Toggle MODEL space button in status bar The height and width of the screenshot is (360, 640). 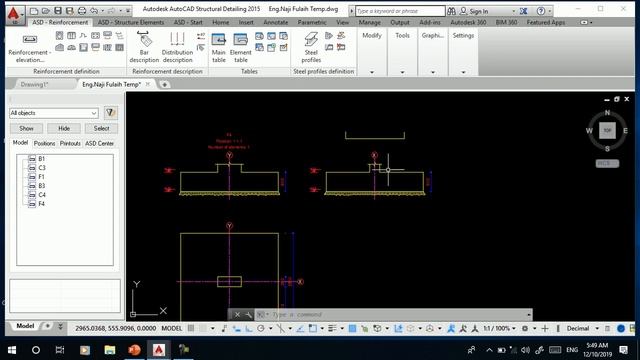pyautogui.click(x=171, y=328)
